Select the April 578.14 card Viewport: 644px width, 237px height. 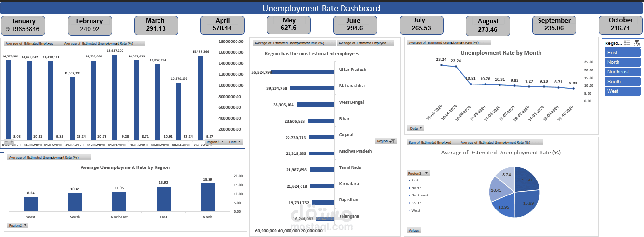pyautogui.click(x=223, y=25)
